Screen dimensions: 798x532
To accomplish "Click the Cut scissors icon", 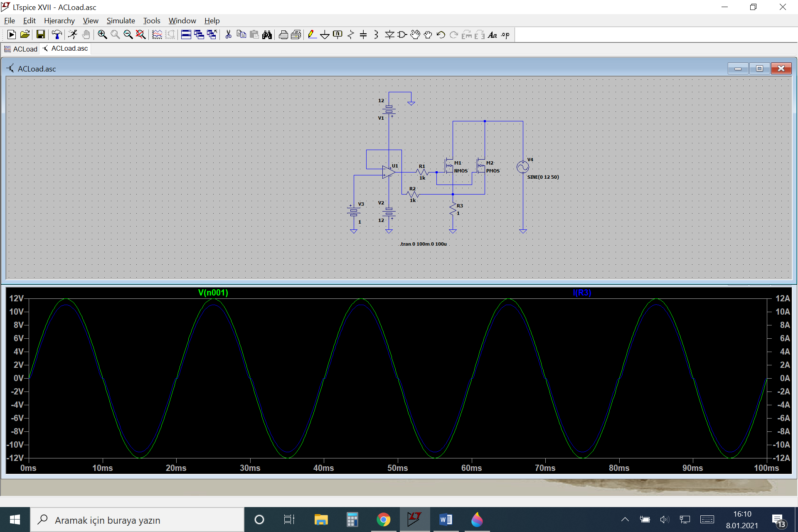I will 228,35.
